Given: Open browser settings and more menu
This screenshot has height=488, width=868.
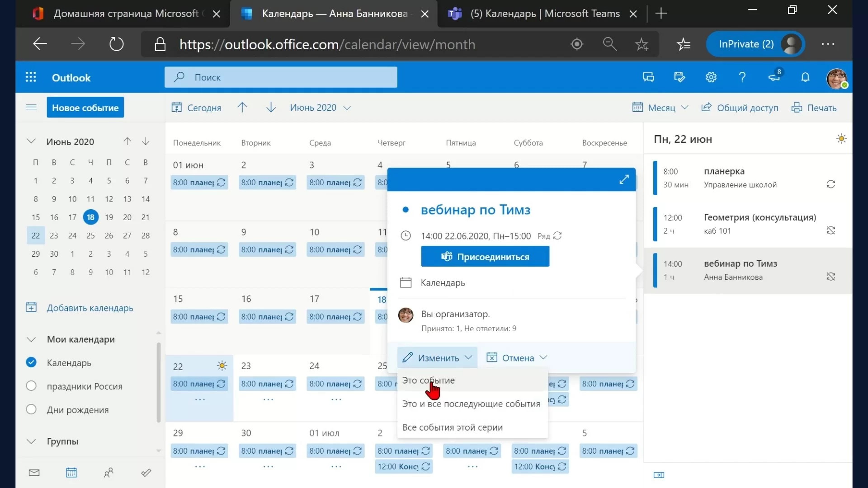Looking at the screenshot, I should pyautogui.click(x=828, y=44).
